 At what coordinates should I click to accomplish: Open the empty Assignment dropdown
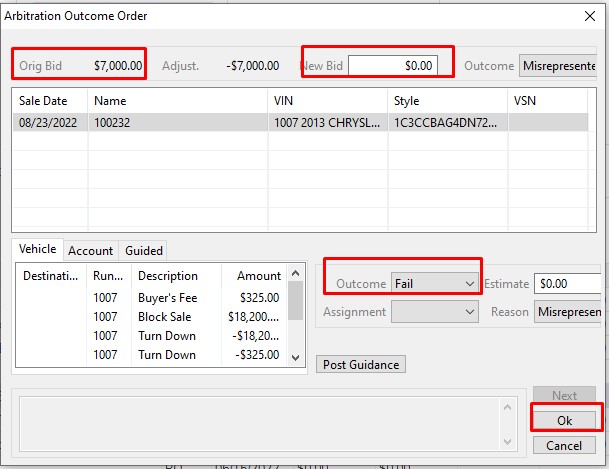click(435, 312)
